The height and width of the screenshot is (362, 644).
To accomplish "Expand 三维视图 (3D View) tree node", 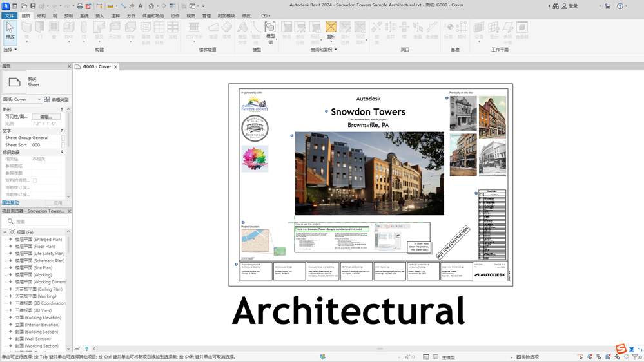I will (11, 310).
